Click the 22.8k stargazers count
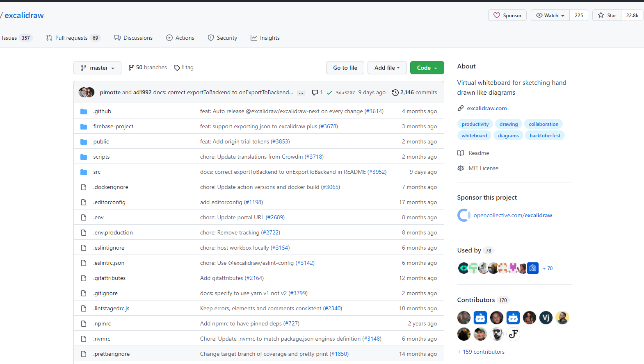The height and width of the screenshot is (364, 644). click(632, 15)
